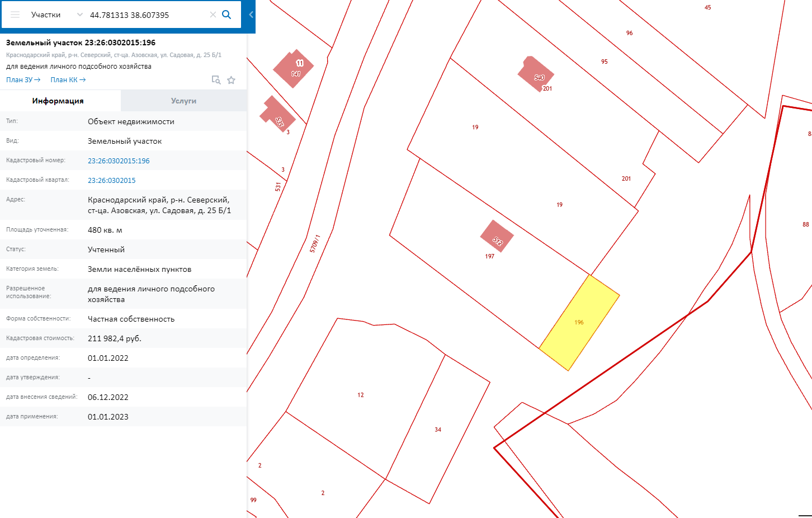Click parcel label 96 on map

point(630,33)
